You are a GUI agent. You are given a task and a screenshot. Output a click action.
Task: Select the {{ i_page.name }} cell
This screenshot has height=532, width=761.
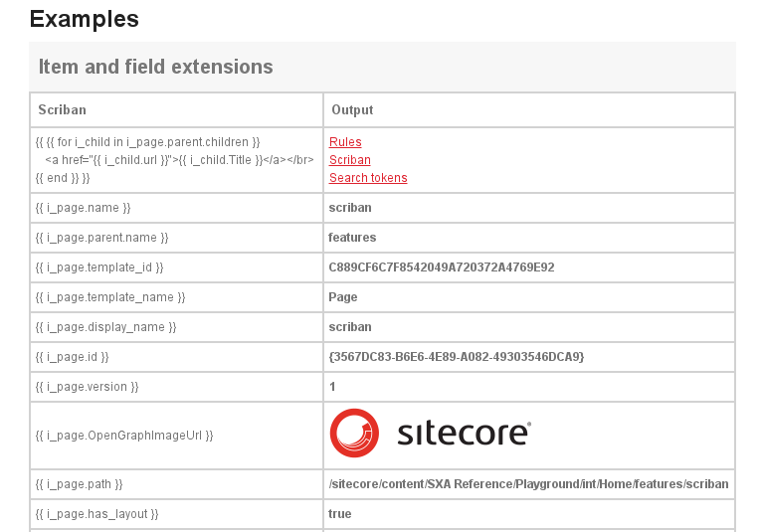click(x=176, y=208)
